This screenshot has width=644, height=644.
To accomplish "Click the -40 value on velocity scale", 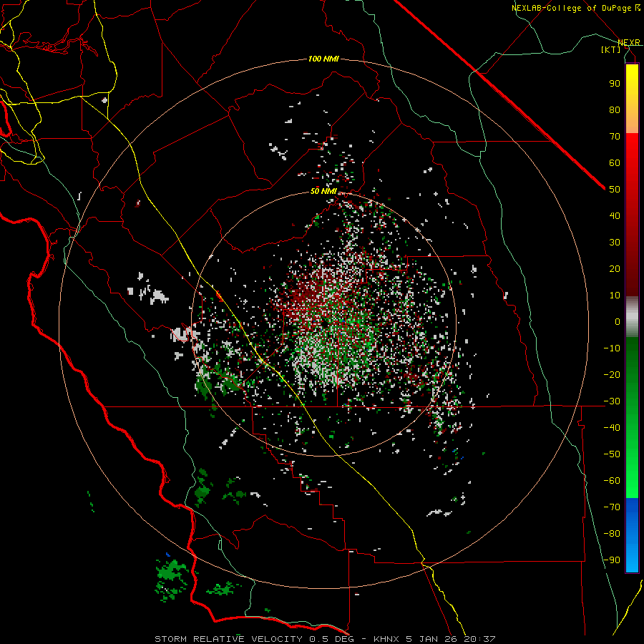I will pyautogui.click(x=612, y=428).
